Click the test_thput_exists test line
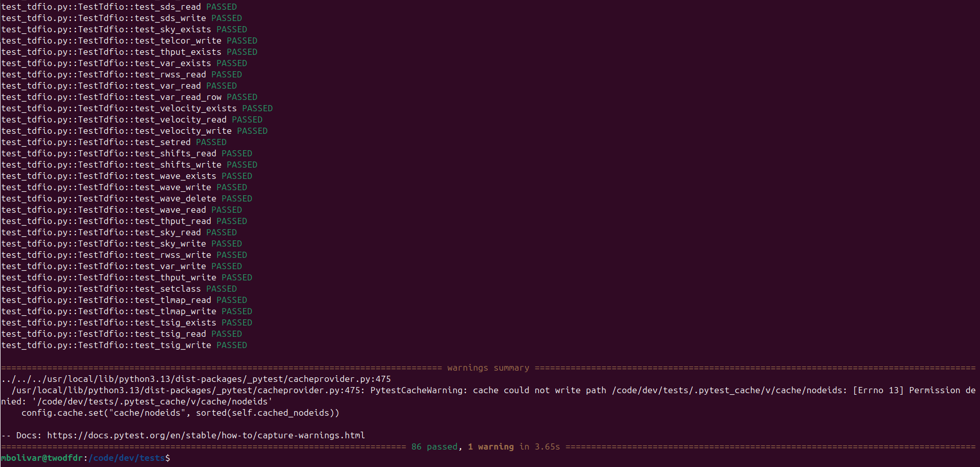 (x=129, y=52)
